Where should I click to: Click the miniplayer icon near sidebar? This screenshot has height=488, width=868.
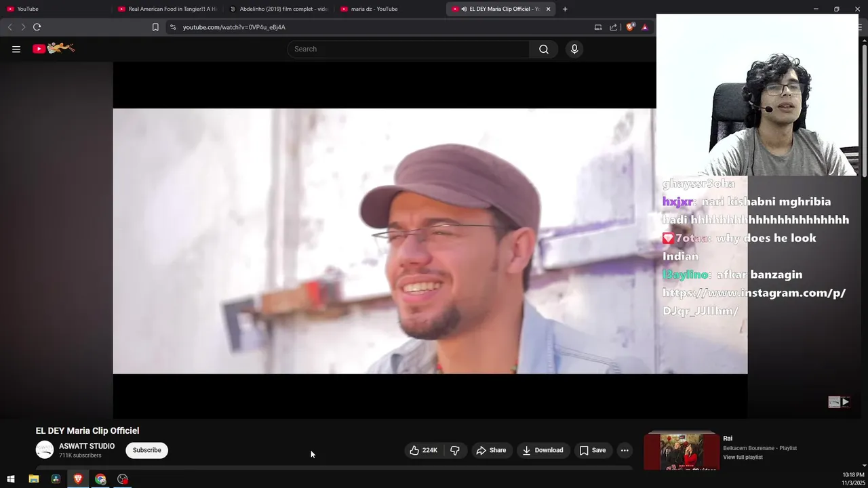coord(839,402)
